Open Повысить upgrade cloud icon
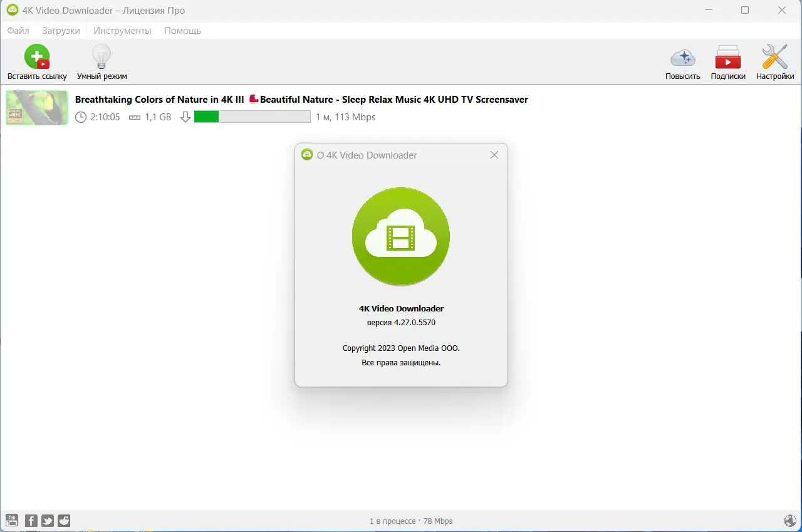 [682, 62]
